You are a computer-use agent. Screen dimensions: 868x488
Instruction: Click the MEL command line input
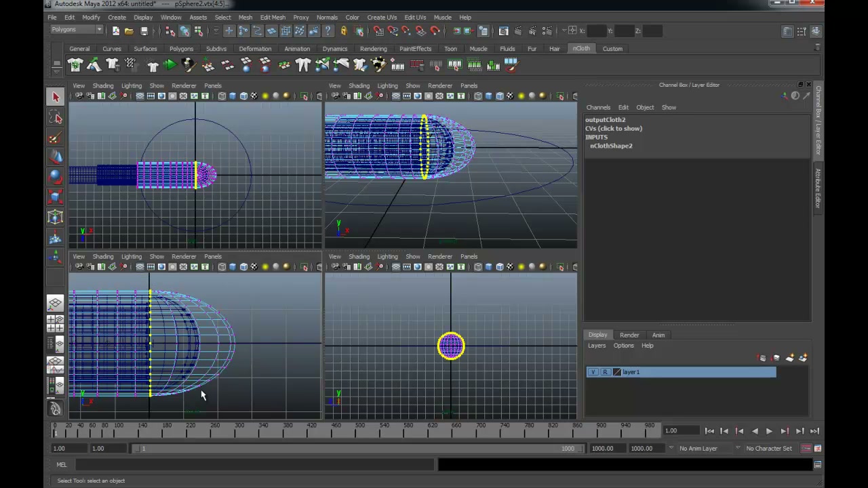click(254, 465)
